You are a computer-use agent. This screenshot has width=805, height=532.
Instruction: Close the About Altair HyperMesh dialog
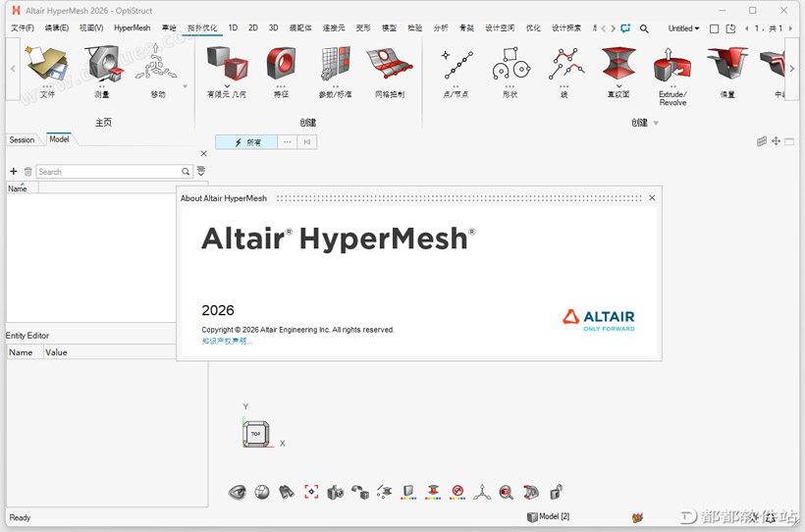pyautogui.click(x=652, y=197)
